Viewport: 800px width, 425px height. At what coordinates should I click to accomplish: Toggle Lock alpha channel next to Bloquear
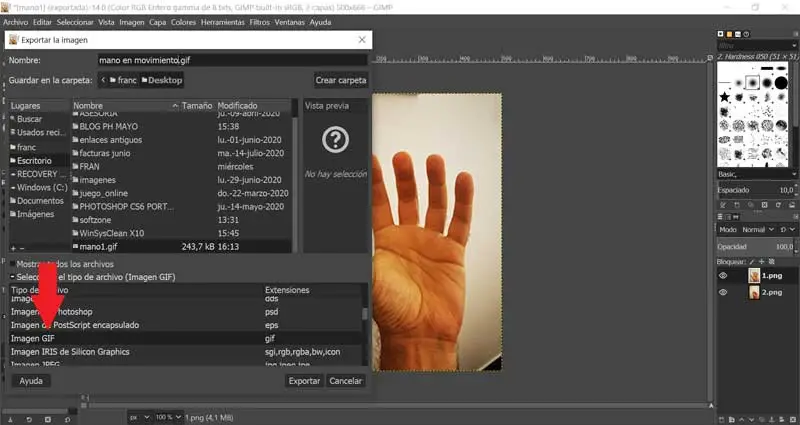(x=769, y=262)
